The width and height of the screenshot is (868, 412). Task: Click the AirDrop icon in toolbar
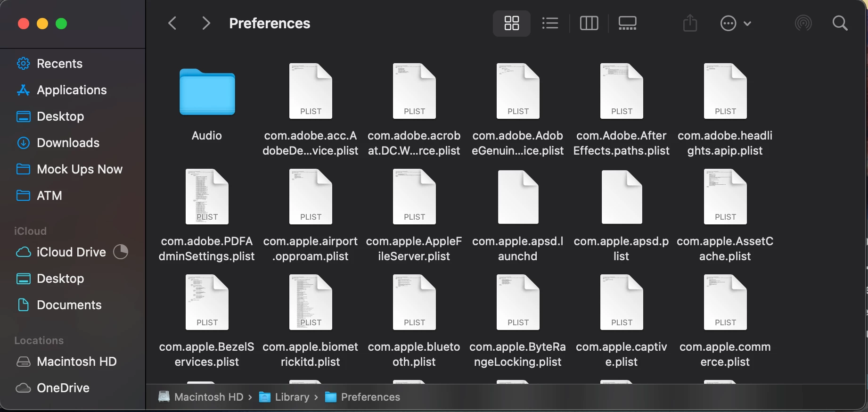point(803,23)
